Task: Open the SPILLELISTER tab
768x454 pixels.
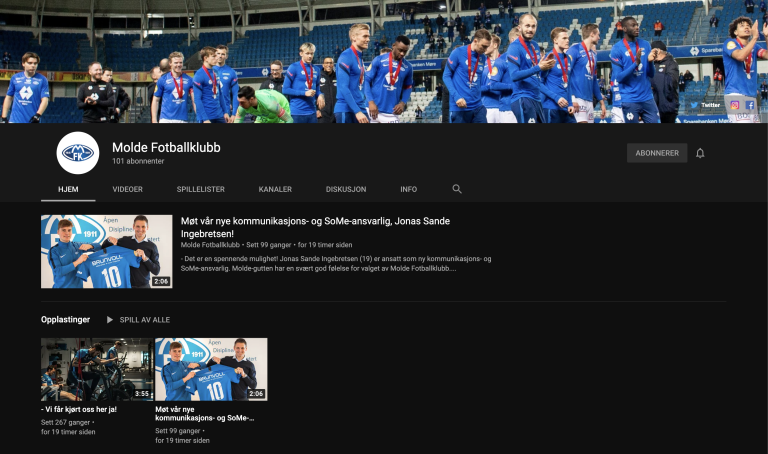Action: click(201, 189)
